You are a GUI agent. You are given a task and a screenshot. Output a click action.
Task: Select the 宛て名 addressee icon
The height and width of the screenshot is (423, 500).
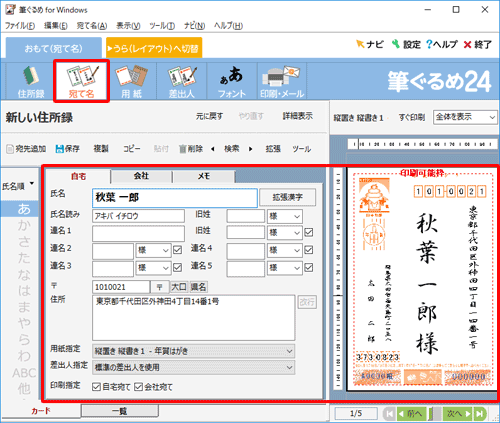click(x=81, y=81)
